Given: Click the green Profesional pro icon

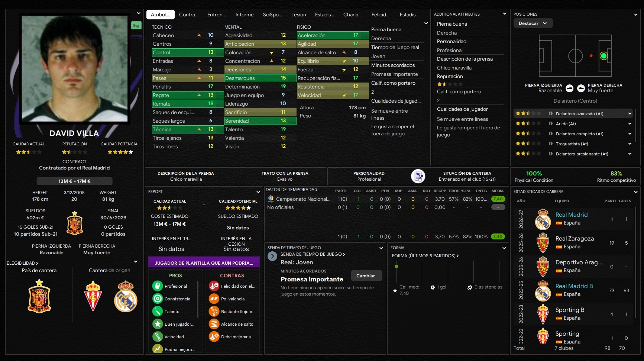Looking at the screenshot, I should (158, 286).
